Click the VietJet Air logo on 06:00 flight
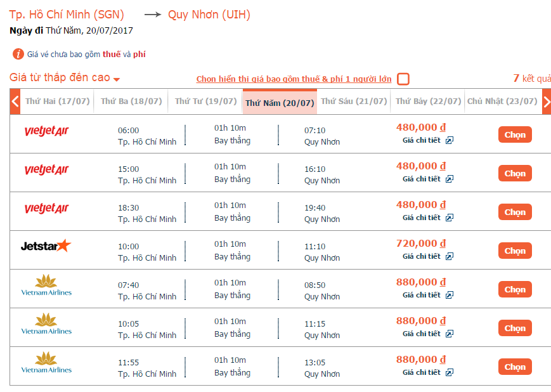This screenshot has height=392, width=551. [x=46, y=131]
